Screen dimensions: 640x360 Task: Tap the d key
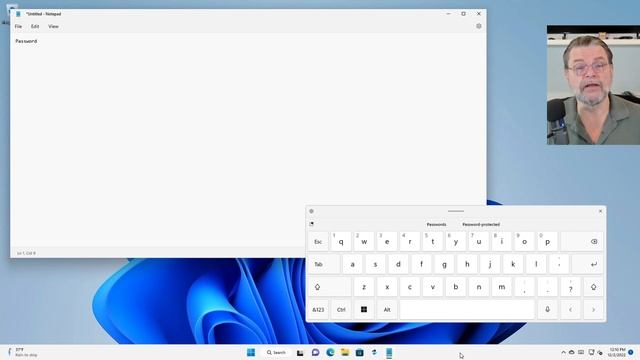[398, 264]
